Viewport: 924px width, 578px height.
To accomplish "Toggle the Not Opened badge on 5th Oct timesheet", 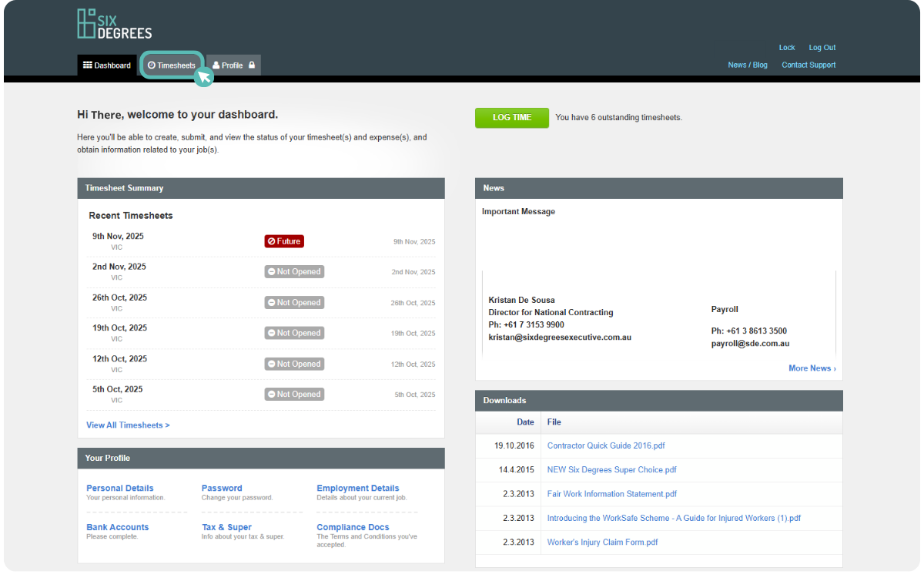I will pos(294,394).
